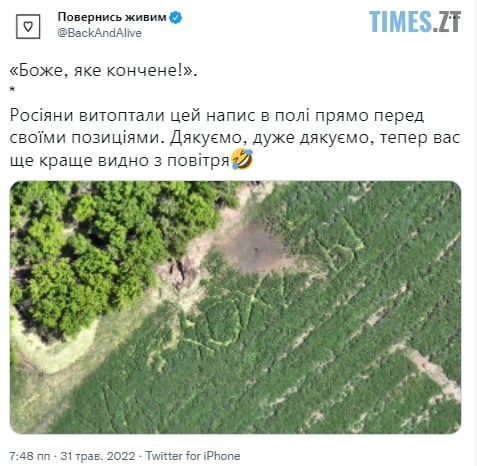Screen dimensions: 477x466
Task: Click the bare dirt strip at photo's right edge
Action: (435, 372)
